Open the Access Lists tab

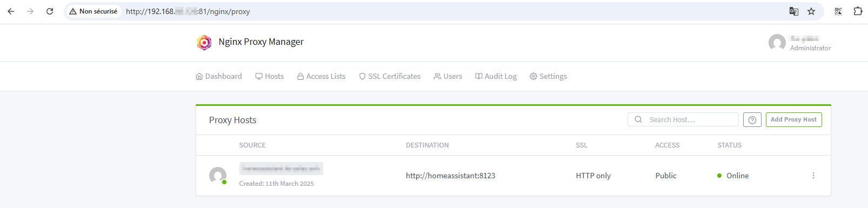[321, 76]
